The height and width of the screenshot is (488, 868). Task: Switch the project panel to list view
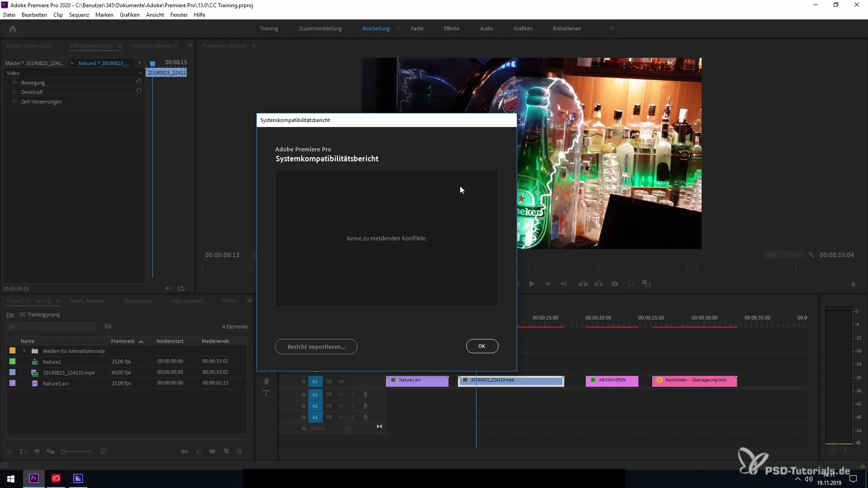24,451
